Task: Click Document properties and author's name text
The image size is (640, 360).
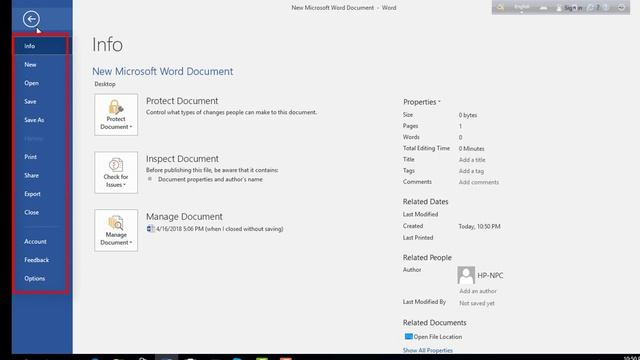Action: pos(210,180)
